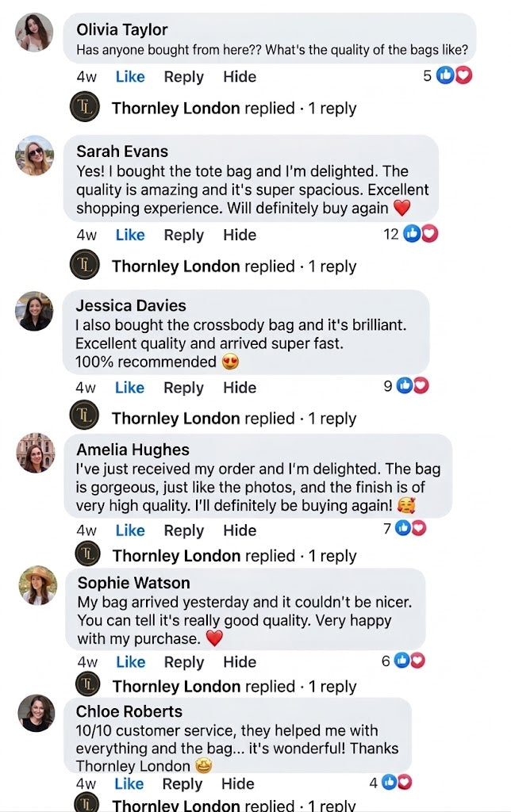Hide Chloe Roberts's comment

click(x=238, y=783)
